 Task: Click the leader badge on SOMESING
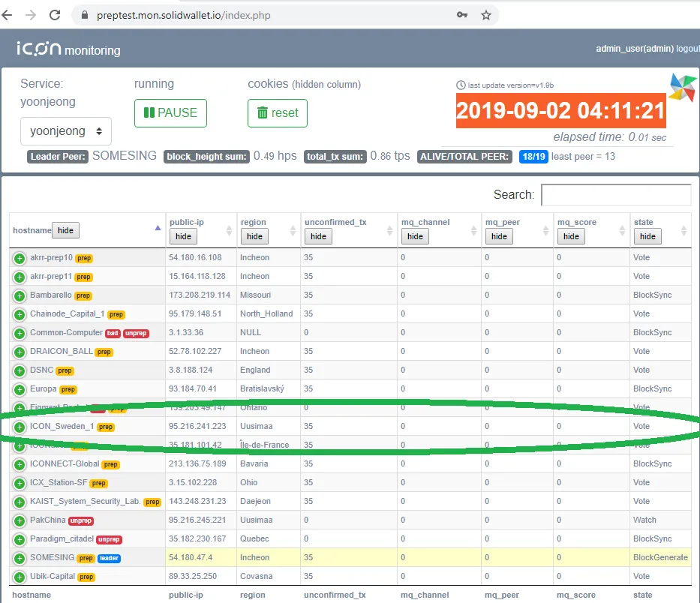click(109, 558)
